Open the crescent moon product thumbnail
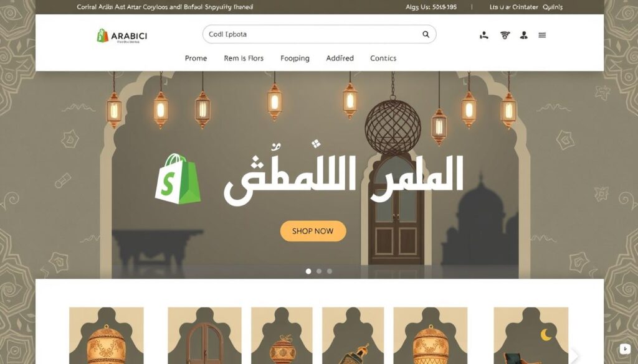 click(x=531, y=335)
